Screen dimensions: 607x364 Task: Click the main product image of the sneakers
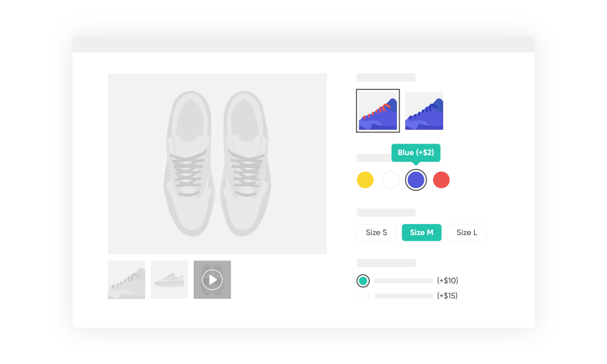click(217, 163)
